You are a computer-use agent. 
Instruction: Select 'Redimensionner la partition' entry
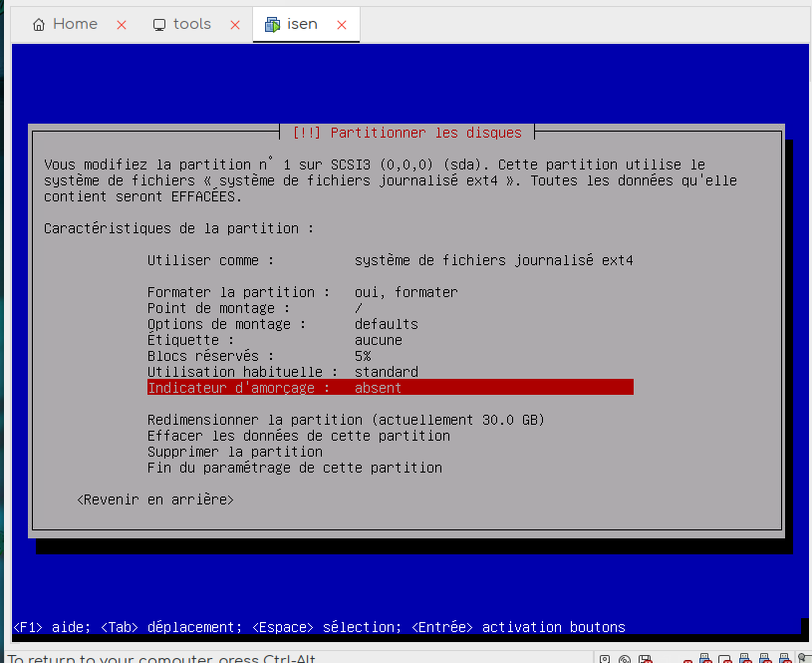pyautogui.click(x=346, y=420)
